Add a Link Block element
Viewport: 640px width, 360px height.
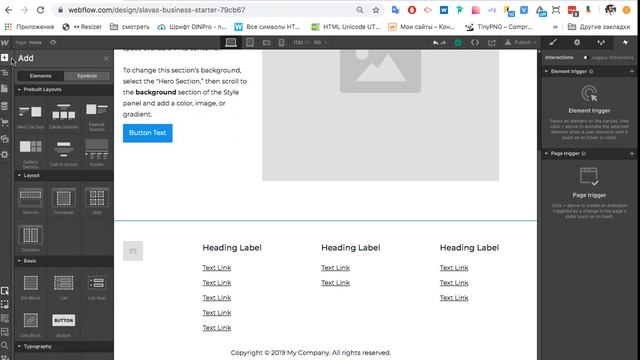(x=31, y=324)
